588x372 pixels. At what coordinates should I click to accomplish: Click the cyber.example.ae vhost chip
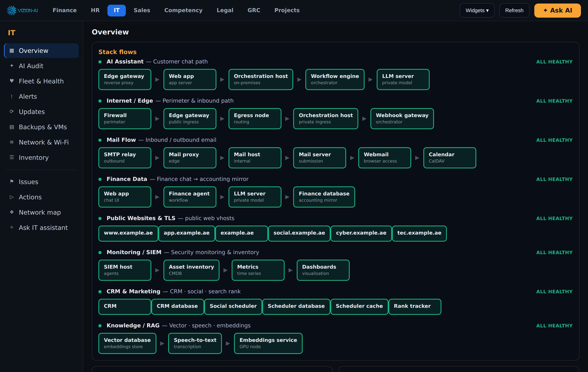tap(361, 233)
